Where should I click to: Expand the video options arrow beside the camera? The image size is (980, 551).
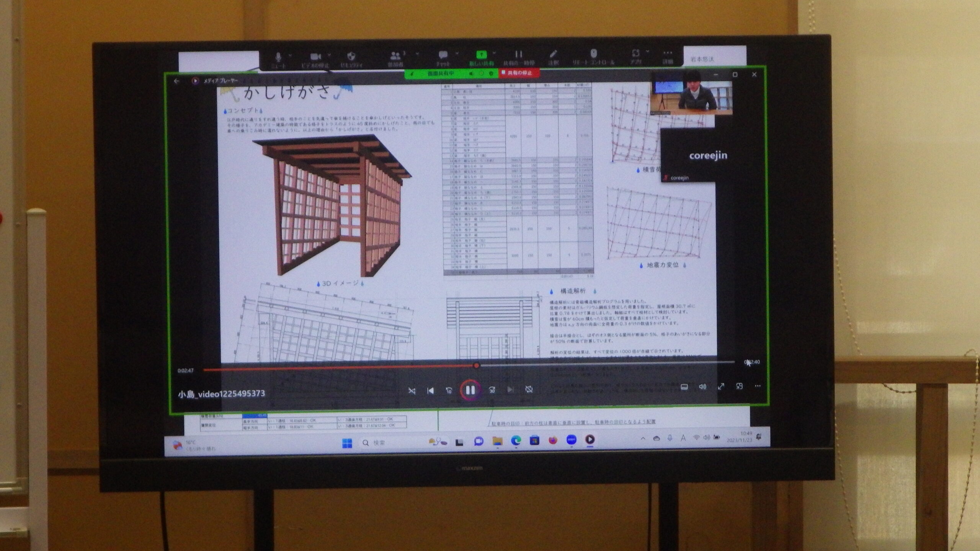point(329,55)
